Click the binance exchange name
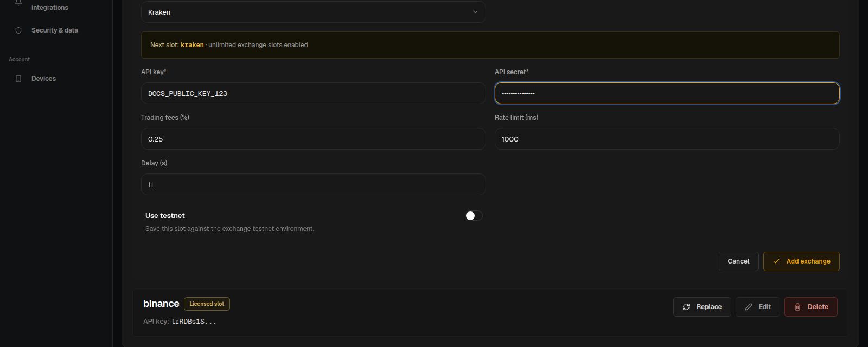Screen dimensions: 868x347 (161, 304)
